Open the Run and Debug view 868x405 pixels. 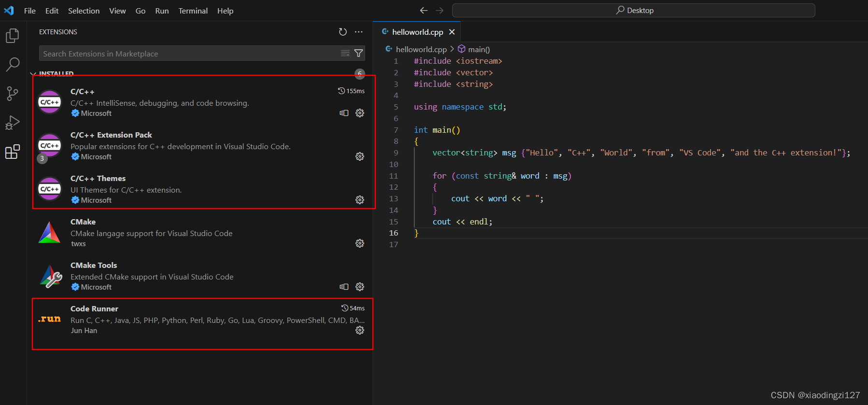13,123
